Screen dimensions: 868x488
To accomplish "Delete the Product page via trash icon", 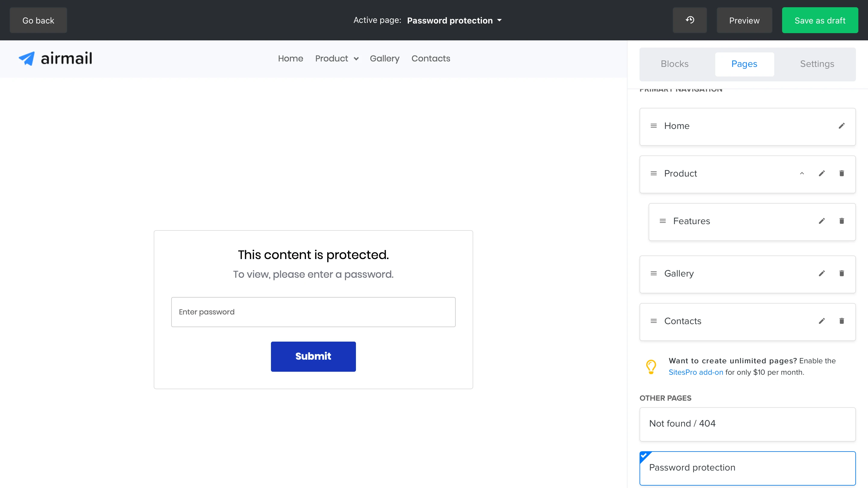I will click(x=841, y=174).
